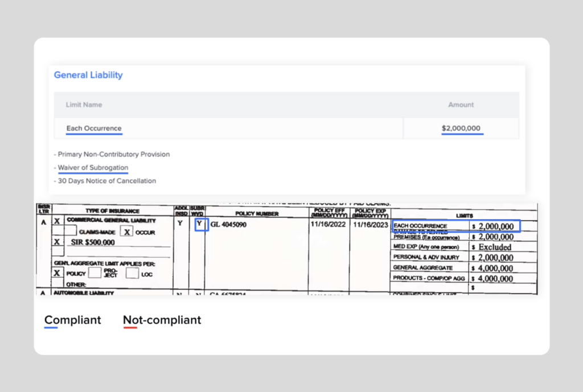The image size is (583, 392).
Task: Click the LIMITS column header
Action: click(x=465, y=216)
